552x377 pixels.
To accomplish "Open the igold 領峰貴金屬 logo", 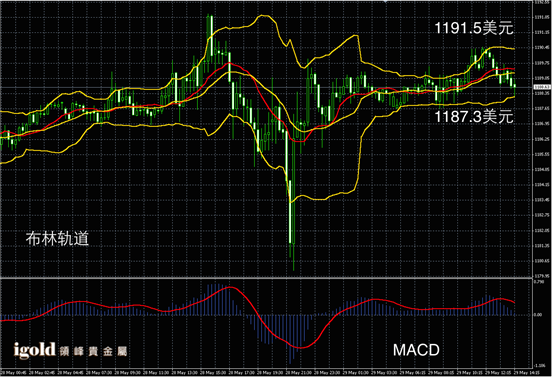I will (70, 350).
